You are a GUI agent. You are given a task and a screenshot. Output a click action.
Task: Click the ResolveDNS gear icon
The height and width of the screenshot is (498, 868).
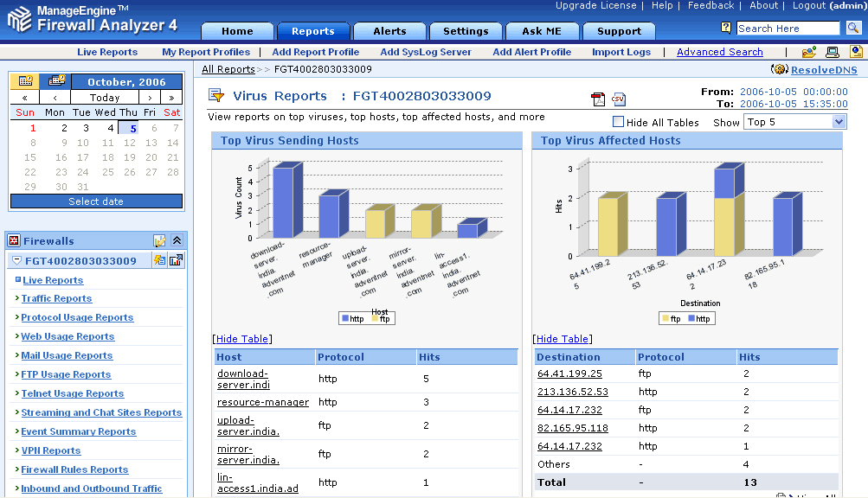pyautogui.click(x=780, y=69)
